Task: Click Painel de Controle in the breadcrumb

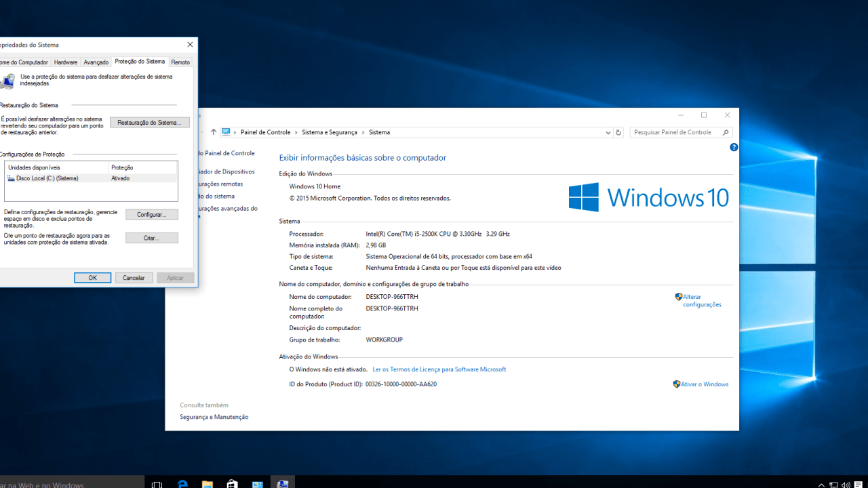Action: click(265, 133)
